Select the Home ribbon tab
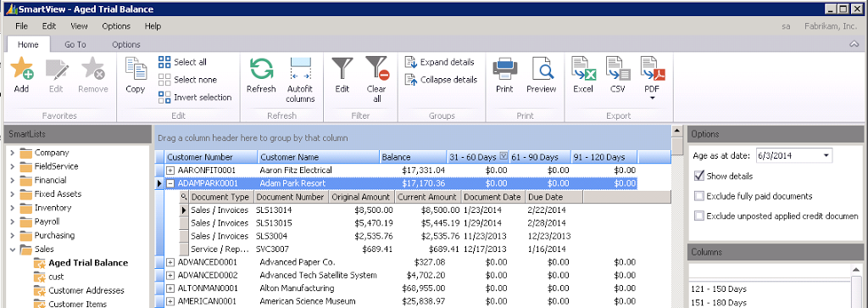The image size is (868, 308). [x=28, y=44]
